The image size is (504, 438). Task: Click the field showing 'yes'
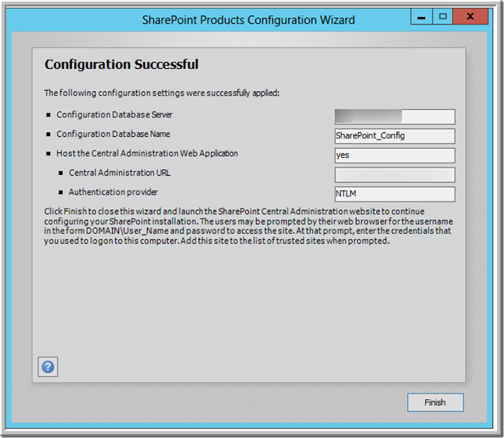point(395,155)
